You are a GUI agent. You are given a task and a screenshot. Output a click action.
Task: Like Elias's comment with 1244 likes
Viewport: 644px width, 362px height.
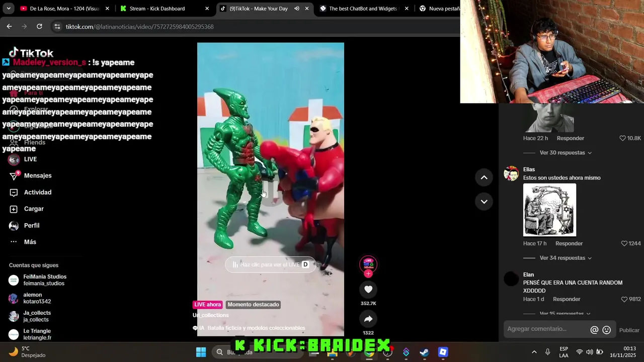click(624, 243)
